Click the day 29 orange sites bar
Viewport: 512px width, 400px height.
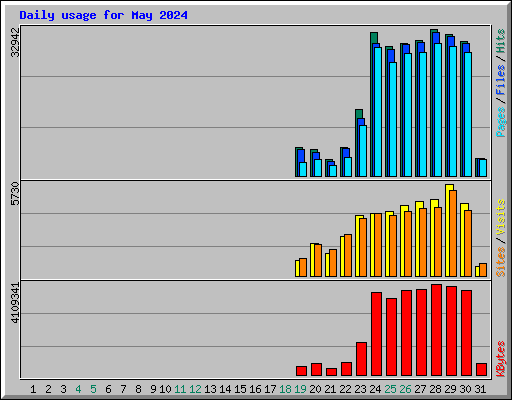[x=453, y=233]
